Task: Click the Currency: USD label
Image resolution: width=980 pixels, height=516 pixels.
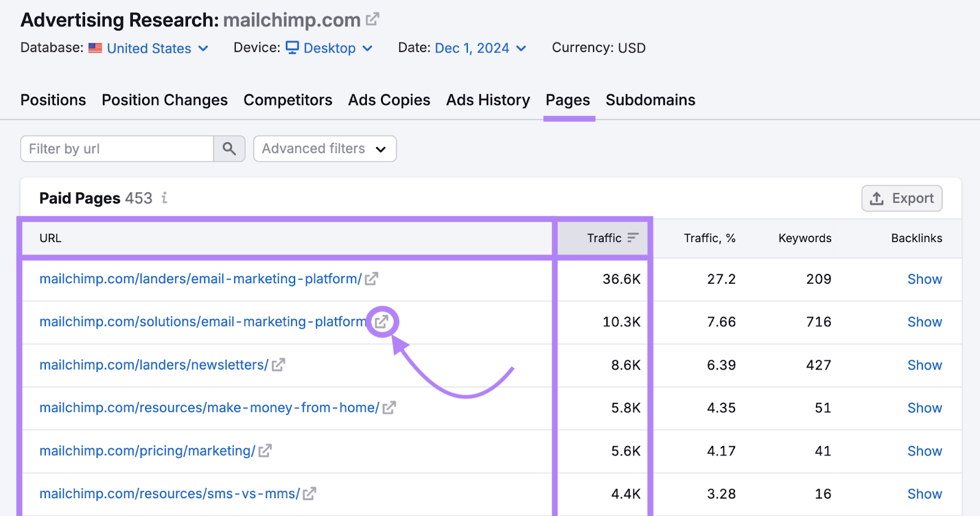Action: tap(599, 48)
